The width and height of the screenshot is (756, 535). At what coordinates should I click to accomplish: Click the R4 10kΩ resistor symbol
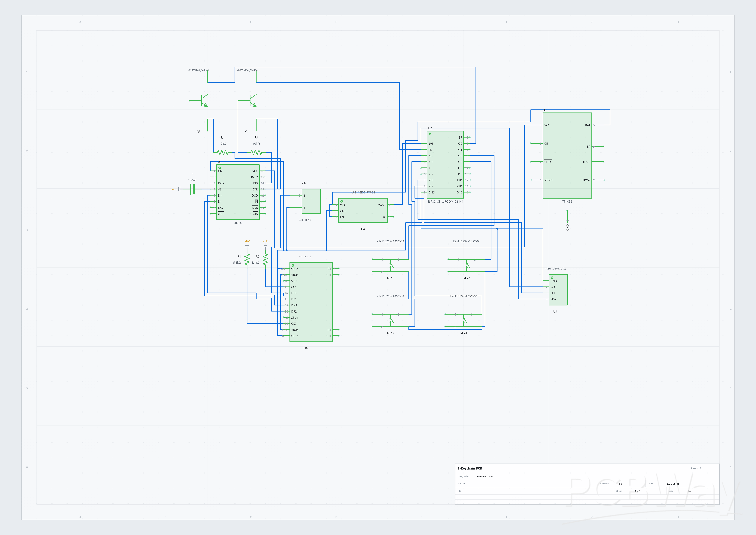coord(223,152)
